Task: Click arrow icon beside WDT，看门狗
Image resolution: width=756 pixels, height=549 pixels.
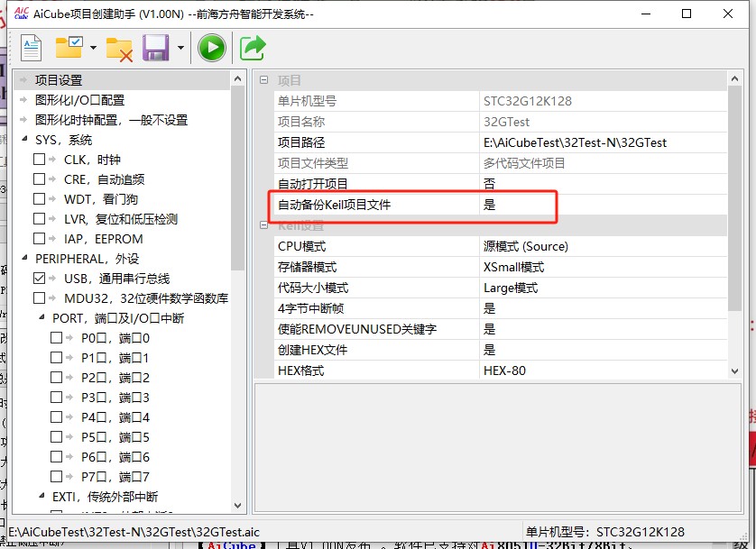Action: click(x=52, y=199)
